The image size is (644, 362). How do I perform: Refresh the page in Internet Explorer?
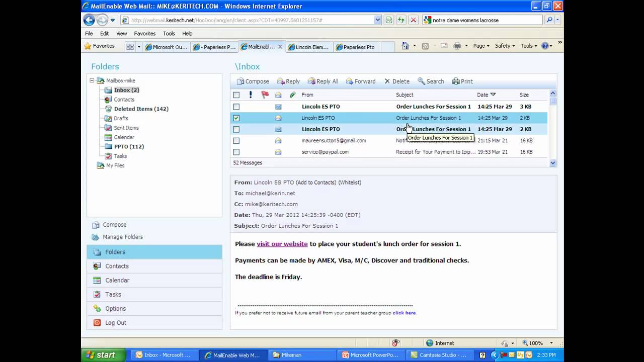(400, 20)
